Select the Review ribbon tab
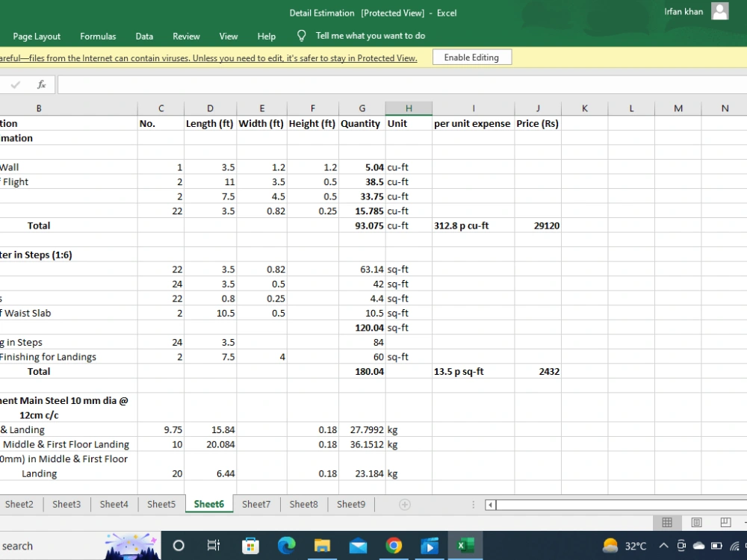The width and height of the screenshot is (747, 560). 186,36
